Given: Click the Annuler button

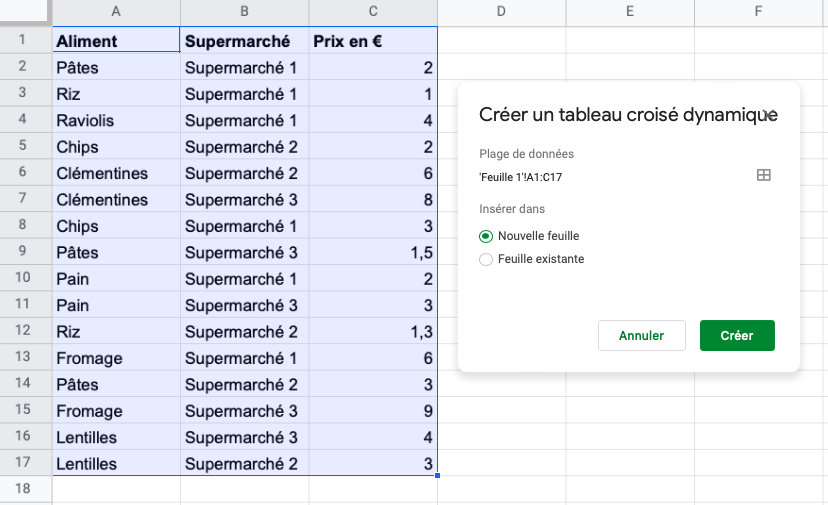Looking at the screenshot, I should [x=641, y=335].
